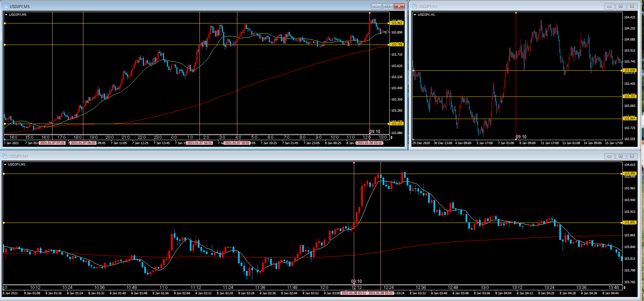
Task: Expand the USDJPY,M5 chart dropdown arrow
Action: click(6, 15)
